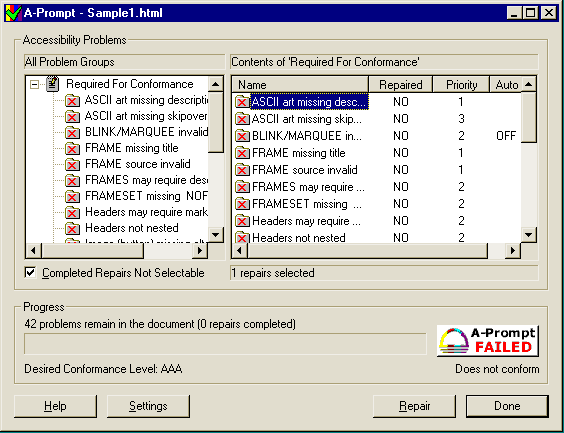Viewport: 564px width, 433px height.
Task: Click the Repair button
Action: click(414, 406)
